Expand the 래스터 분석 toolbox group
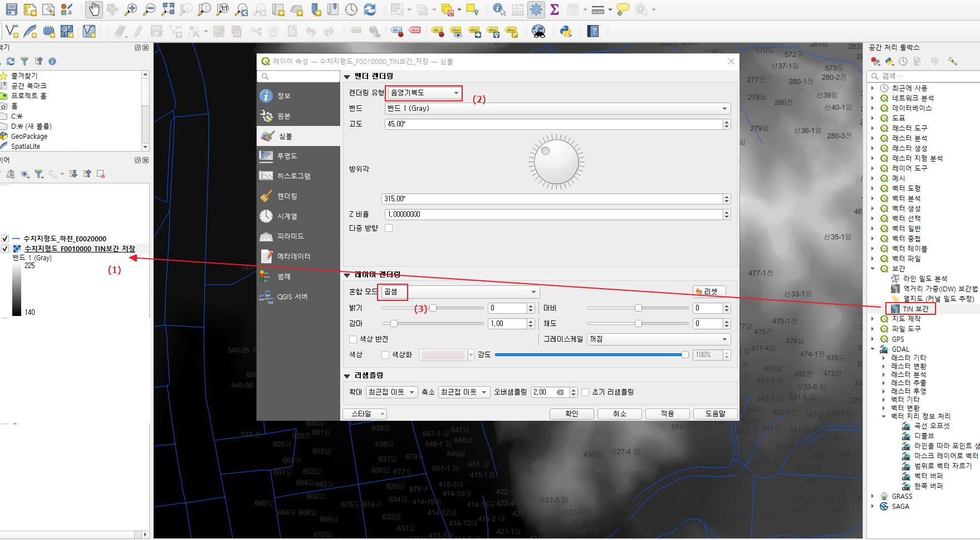Viewport: 980px width, 540px height. click(873, 138)
